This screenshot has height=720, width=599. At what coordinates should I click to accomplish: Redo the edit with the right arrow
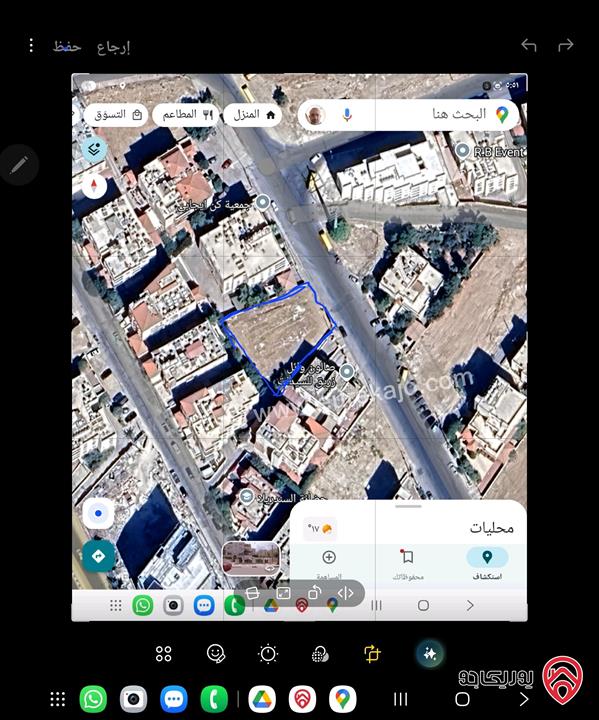(565, 45)
